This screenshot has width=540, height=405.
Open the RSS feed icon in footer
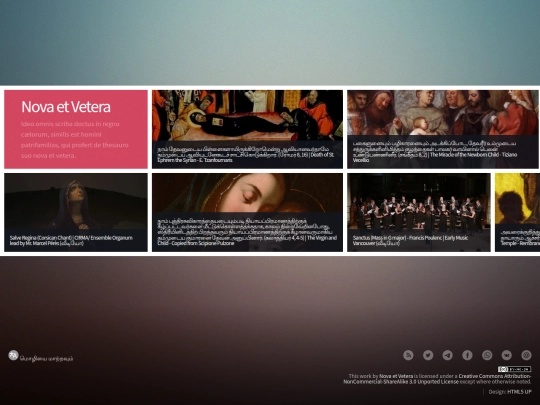[x=408, y=355]
